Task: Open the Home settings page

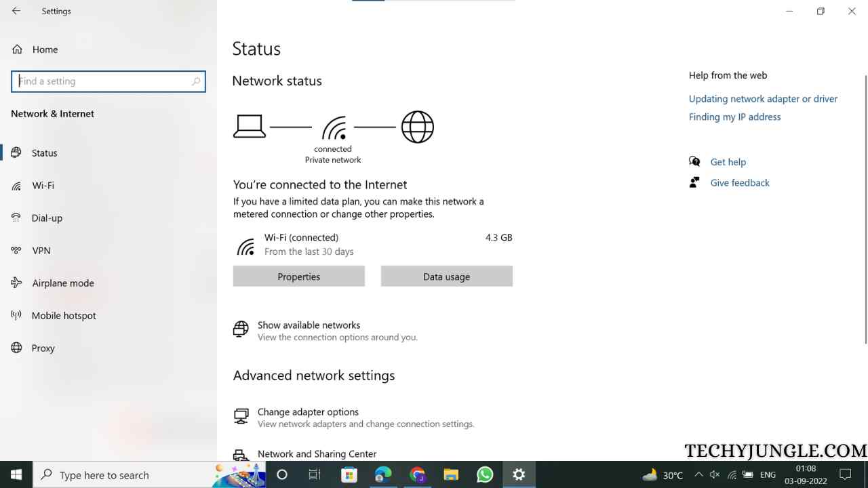Action: coord(45,49)
